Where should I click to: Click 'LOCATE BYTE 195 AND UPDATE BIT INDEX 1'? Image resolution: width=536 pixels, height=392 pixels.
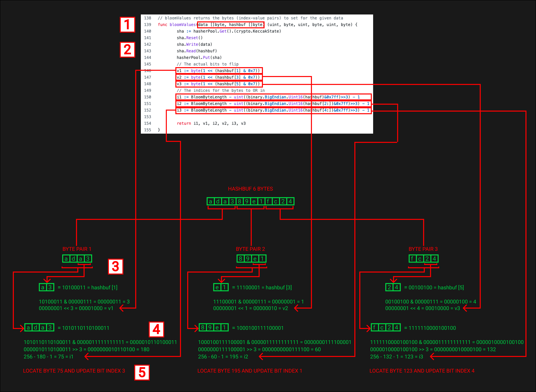[x=250, y=371]
